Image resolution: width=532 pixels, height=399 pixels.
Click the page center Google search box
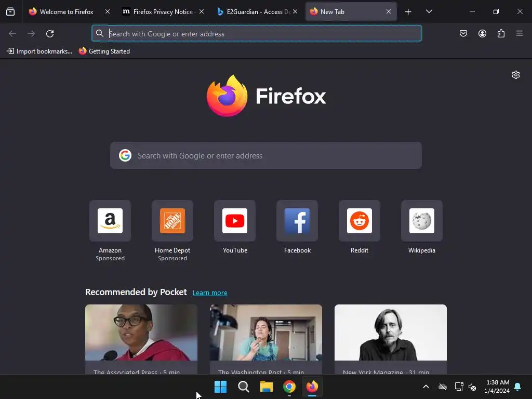tap(266, 155)
